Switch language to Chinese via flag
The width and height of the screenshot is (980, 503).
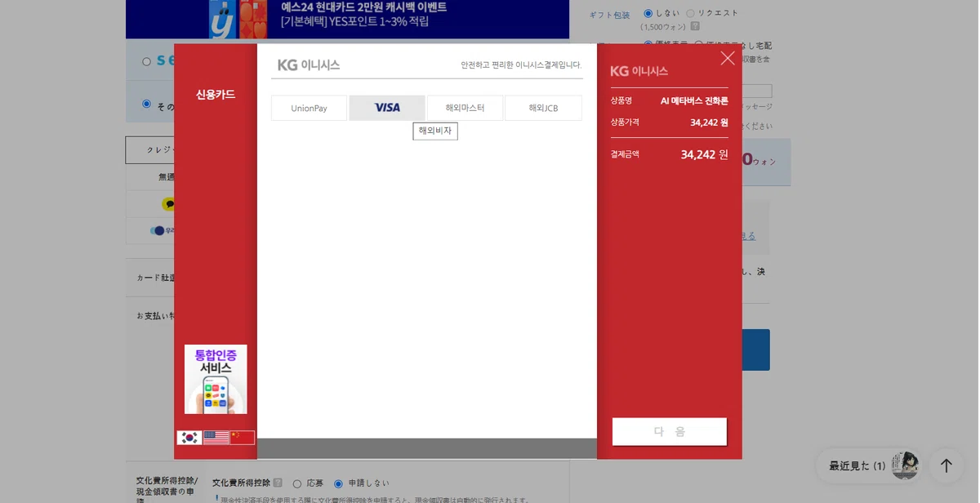pyautogui.click(x=243, y=438)
